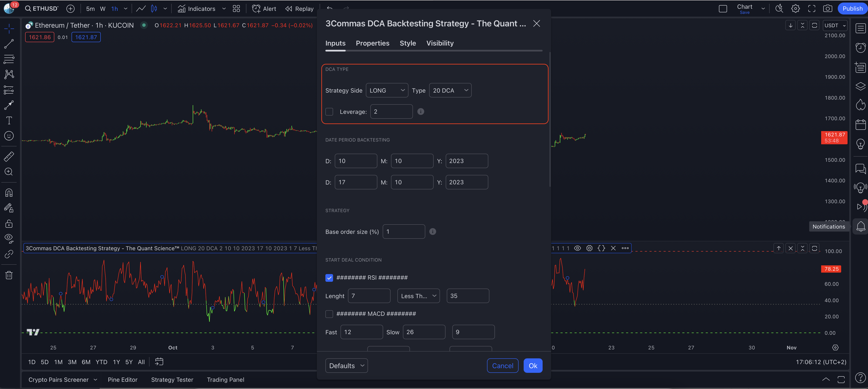
Task: Expand the 20 DCA Type dropdown
Action: tap(450, 90)
